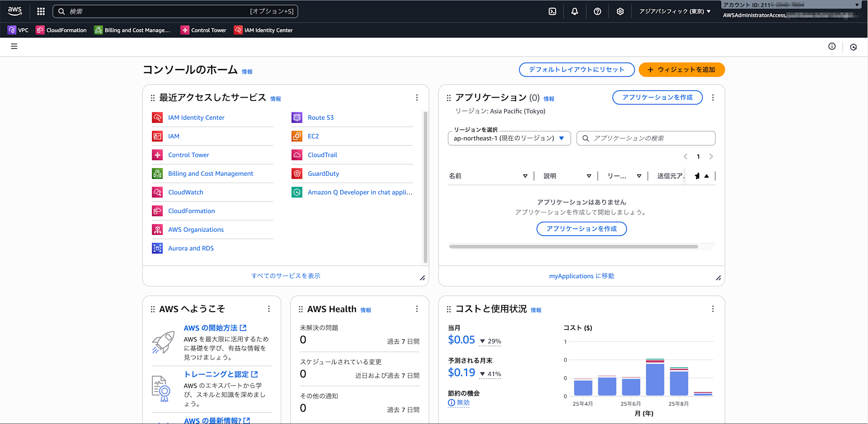The height and width of the screenshot is (424, 868).
Task: Open the hexagon icon below the account menu
Action: 853,47
